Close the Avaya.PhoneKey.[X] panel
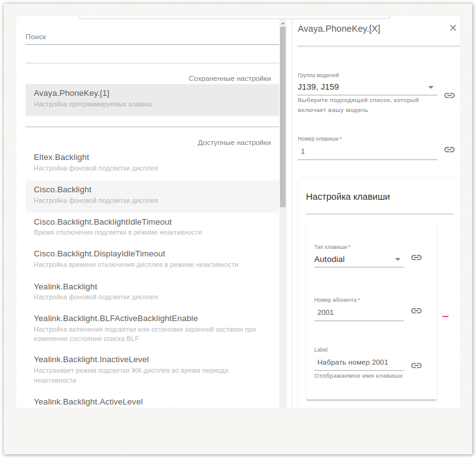 click(x=453, y=28)
